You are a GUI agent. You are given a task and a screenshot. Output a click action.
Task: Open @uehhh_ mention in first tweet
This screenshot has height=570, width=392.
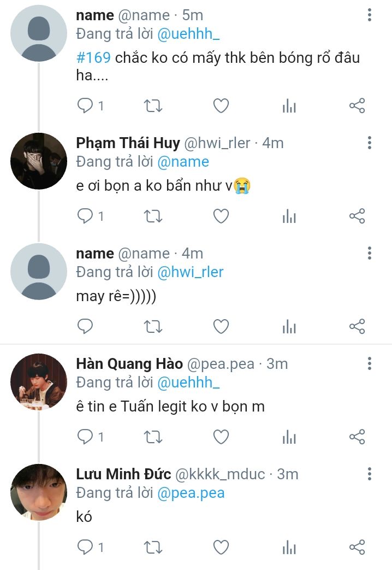click(x=188, y=34)
